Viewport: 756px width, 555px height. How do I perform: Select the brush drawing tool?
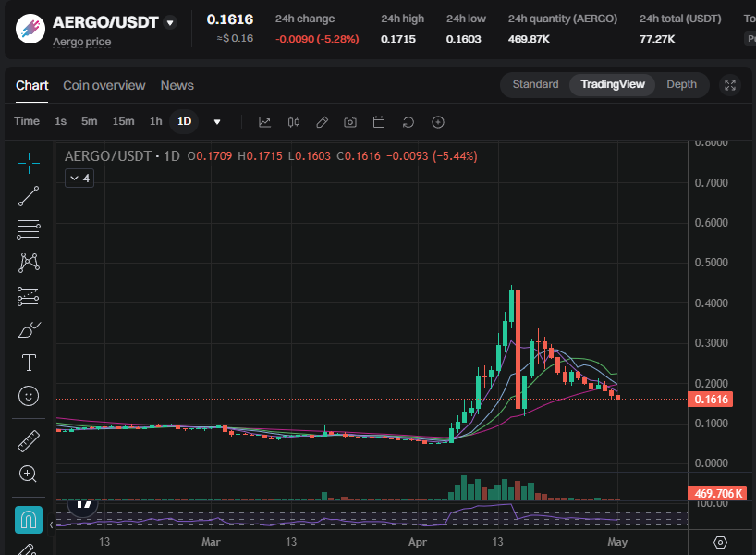coord(29,329)
